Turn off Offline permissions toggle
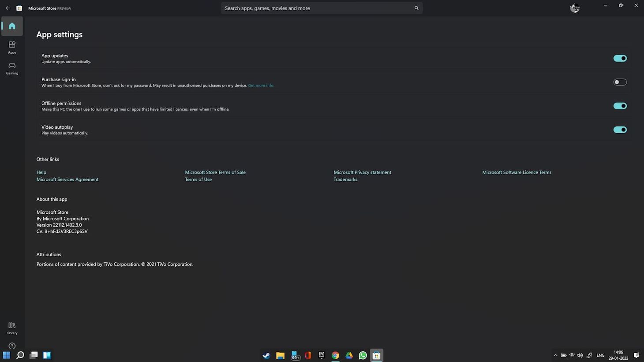 [620, 106]
